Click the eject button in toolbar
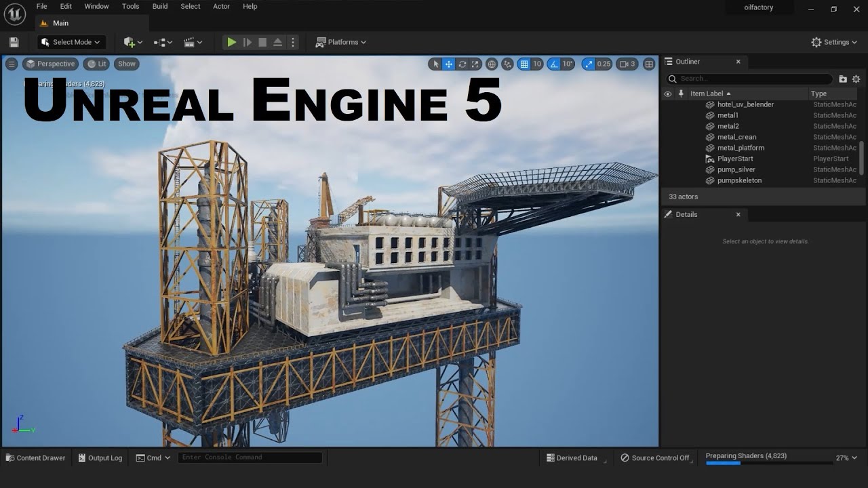This screenshot has height=488, width=868. (x=278, y=42)
